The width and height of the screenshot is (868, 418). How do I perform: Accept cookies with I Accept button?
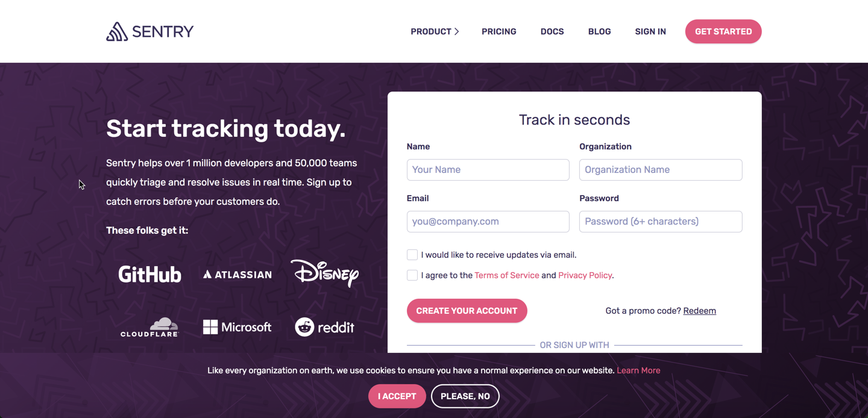tap(397, 396)
